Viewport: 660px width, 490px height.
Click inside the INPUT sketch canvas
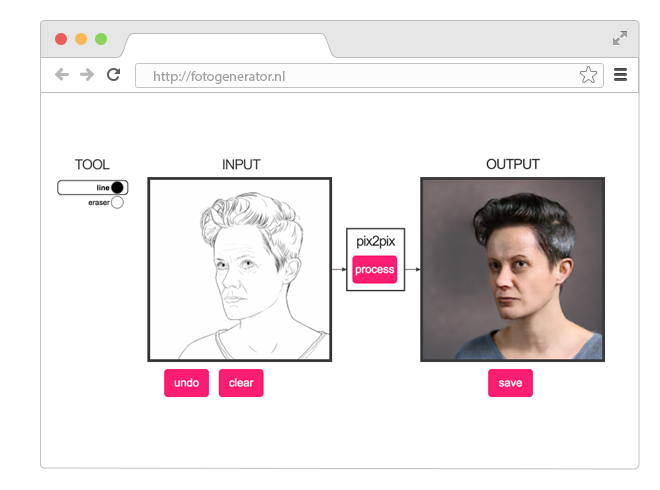tap(240, 269)
